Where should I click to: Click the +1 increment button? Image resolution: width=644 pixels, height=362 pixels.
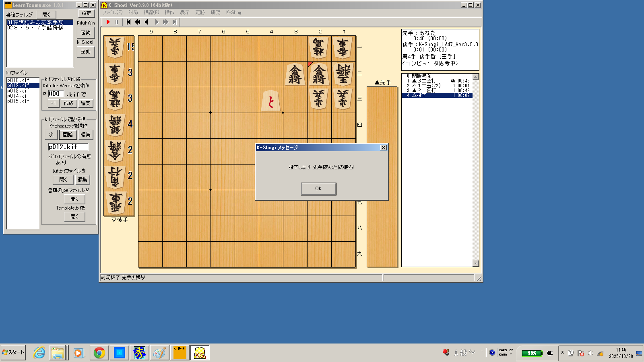coord(53,103)
